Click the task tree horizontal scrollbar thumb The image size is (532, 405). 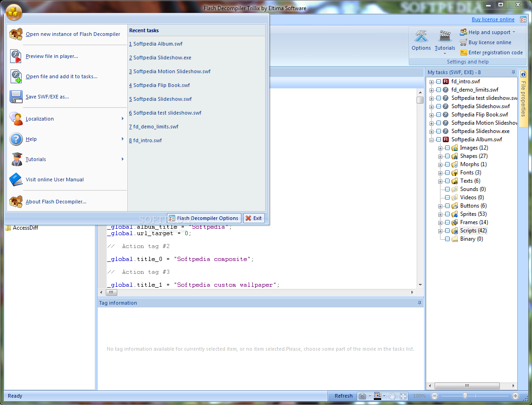click(467, 386)
